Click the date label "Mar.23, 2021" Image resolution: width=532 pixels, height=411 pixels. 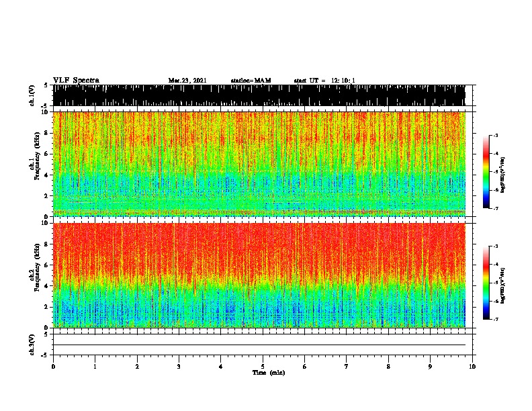click(187, 81)
